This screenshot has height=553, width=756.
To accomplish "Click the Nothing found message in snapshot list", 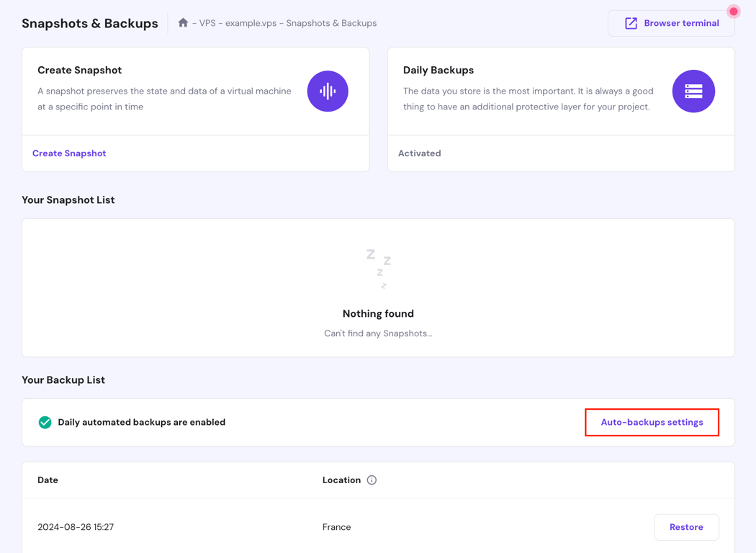I will click(x=378, y=313).
